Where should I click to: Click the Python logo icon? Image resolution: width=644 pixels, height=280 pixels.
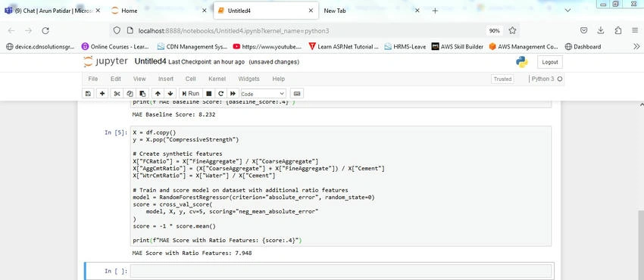coord(522,62)
